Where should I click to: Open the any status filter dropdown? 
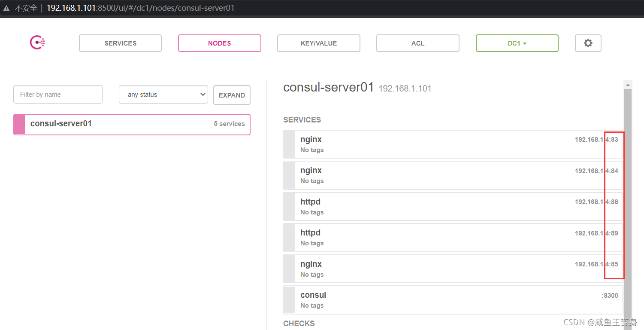pos(163,95)
